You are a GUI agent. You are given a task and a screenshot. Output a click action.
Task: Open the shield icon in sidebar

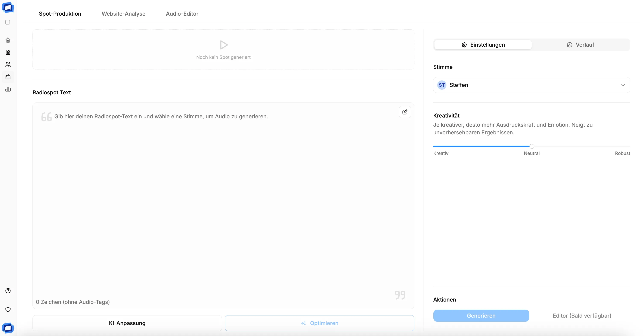(8, 309)
